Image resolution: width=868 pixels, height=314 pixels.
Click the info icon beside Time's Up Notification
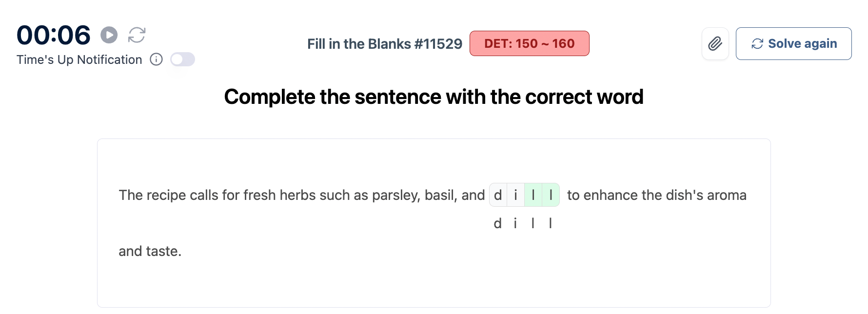click(x=156, y=59)
